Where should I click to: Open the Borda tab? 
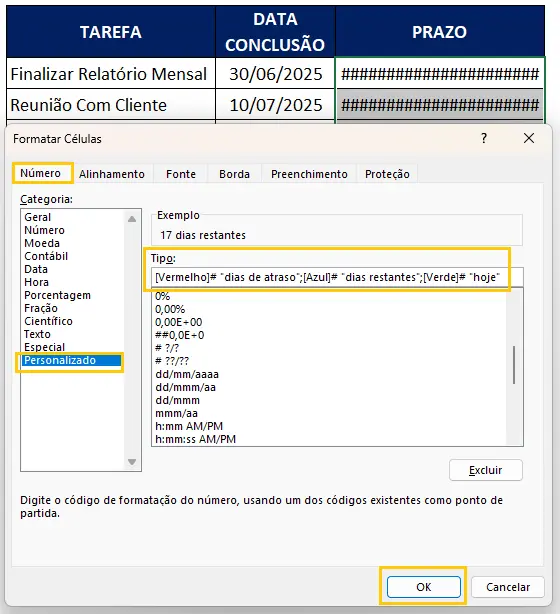click(x=234, y=174)
